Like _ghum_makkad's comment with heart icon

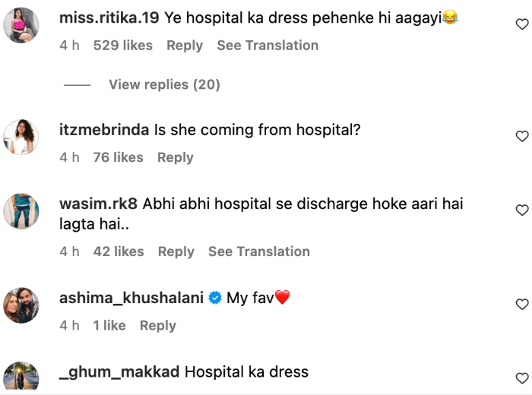pos(522,378)
